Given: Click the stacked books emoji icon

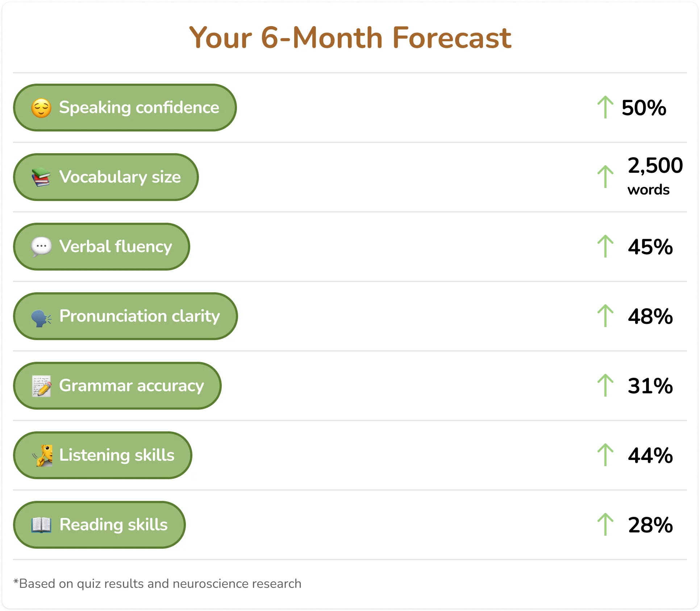Looking at the screenshot, I should pos(41,177).
